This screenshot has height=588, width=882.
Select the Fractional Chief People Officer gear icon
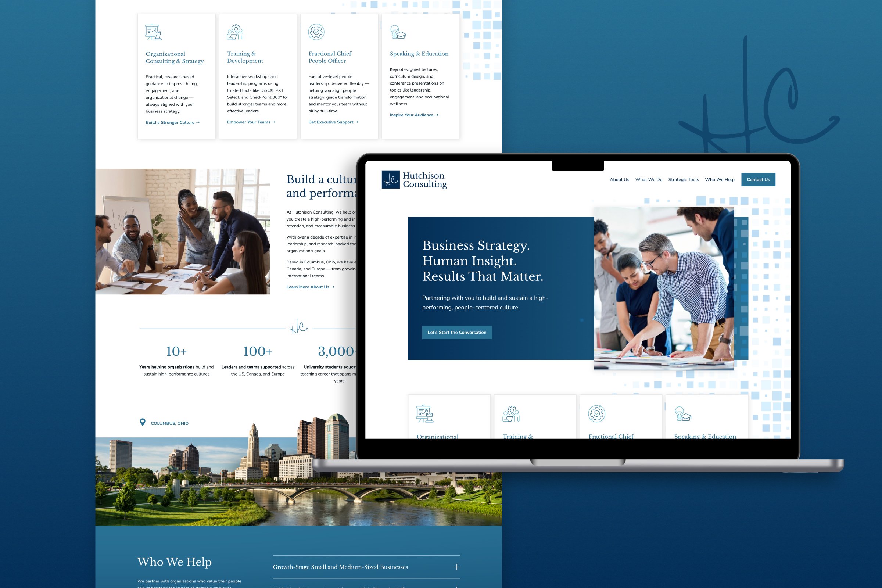pos(316,32)
